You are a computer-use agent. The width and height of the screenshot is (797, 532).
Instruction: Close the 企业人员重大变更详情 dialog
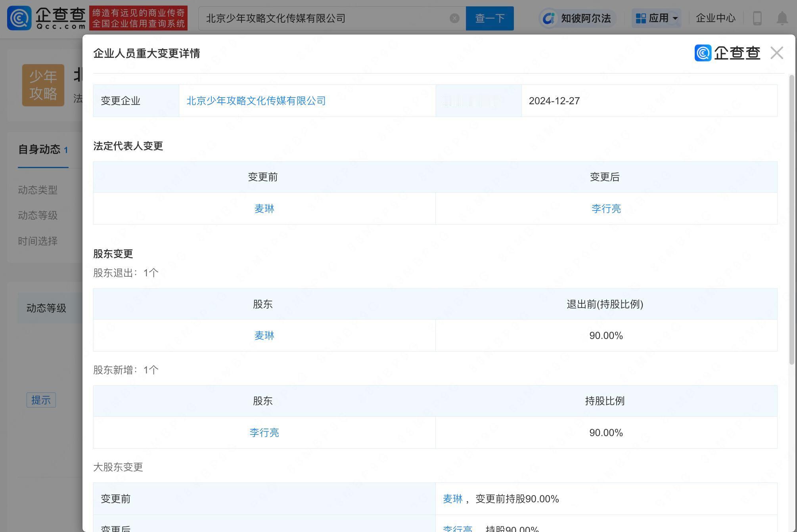tap(776, 53)
